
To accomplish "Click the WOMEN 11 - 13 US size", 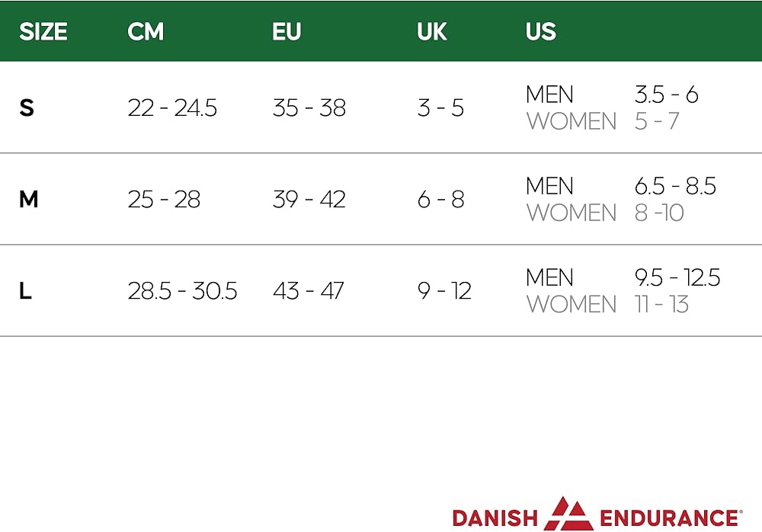I will (x=661, y=304).
